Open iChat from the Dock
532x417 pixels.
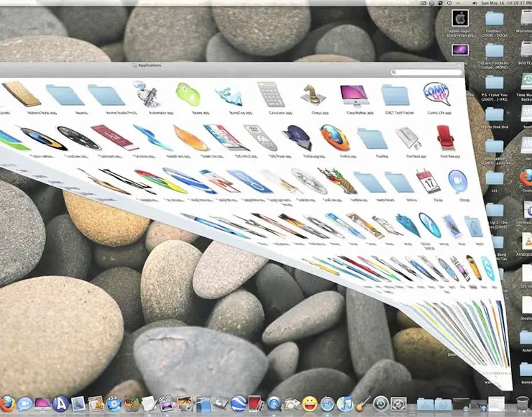pyautogui.click(x=25, y=404)
